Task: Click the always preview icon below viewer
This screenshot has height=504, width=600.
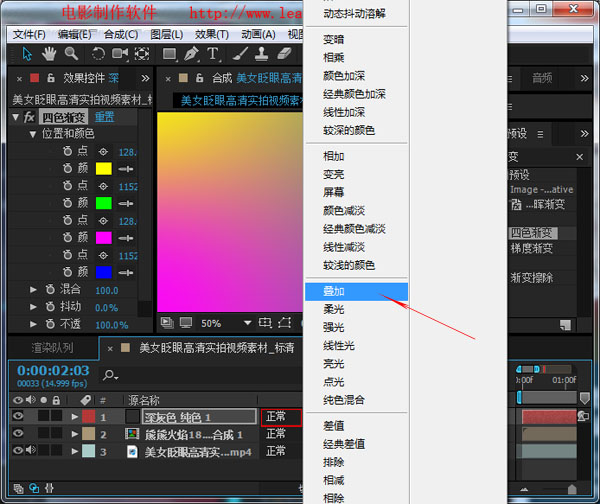Action: pos(167,323)
